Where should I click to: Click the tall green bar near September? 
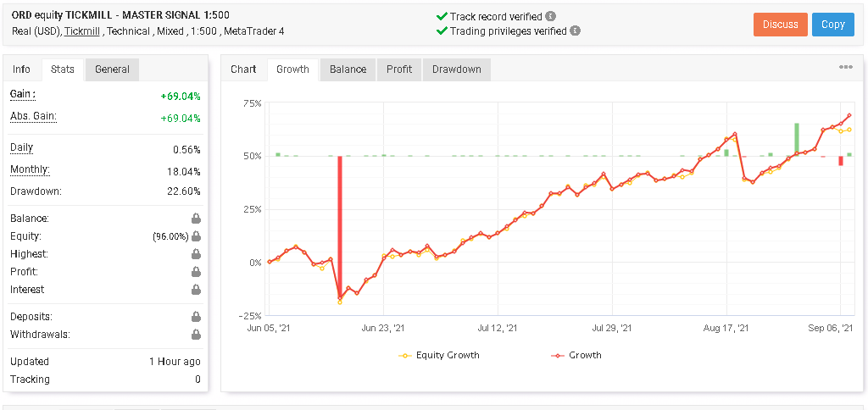797,140
